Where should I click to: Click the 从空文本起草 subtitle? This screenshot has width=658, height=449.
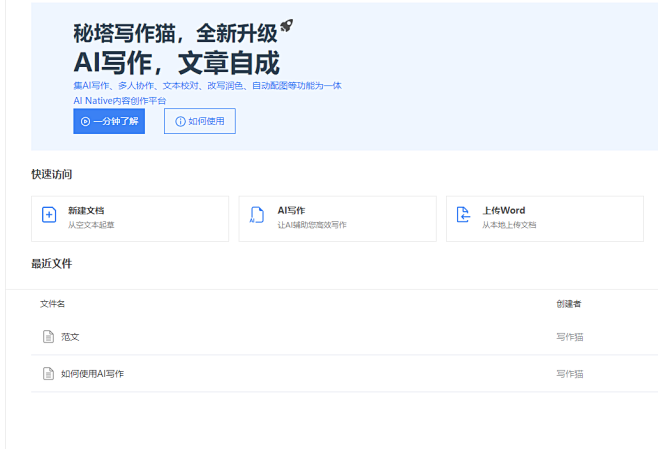91,225
